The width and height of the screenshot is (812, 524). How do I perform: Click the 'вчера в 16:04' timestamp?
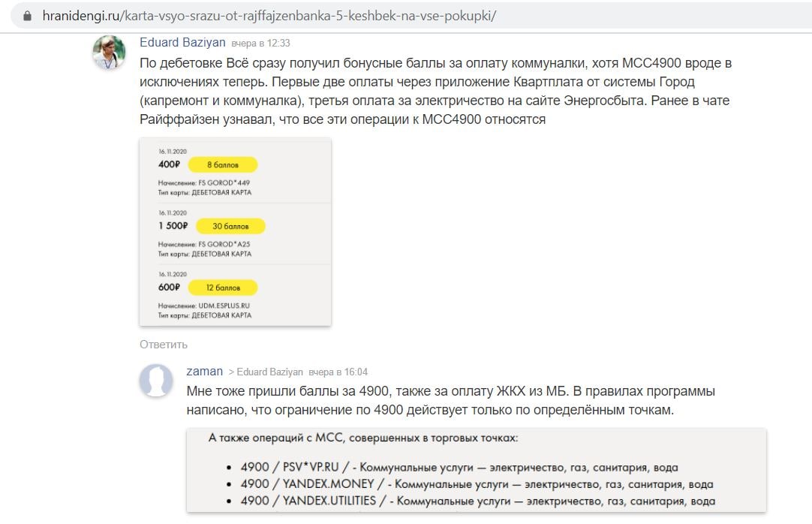tap(338, 372)
